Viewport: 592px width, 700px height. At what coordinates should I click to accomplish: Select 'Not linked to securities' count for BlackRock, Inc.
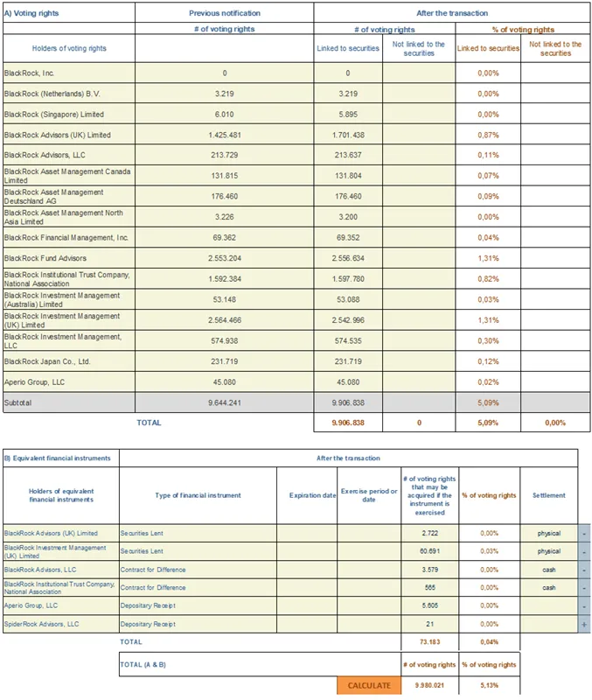419,73
